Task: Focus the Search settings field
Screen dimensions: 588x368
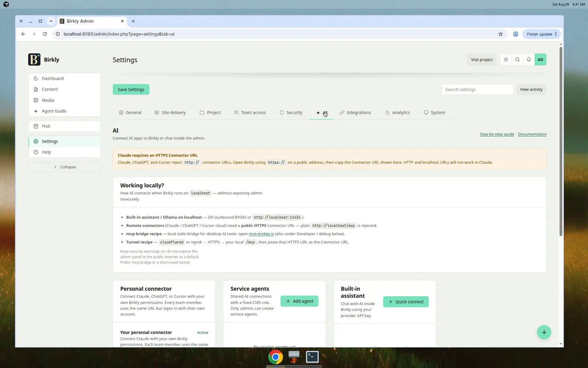Action: [477, 90]
